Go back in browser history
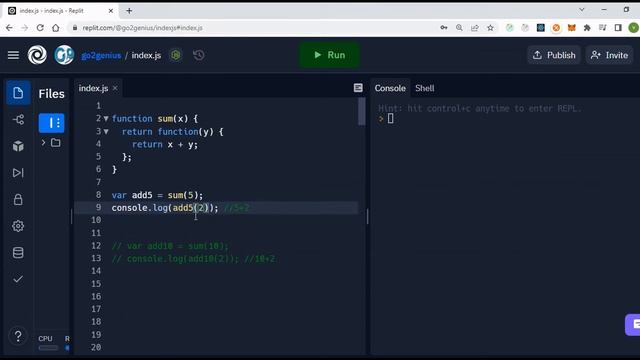Viewport: 640px width, 360px height. [x=9, y=28]
